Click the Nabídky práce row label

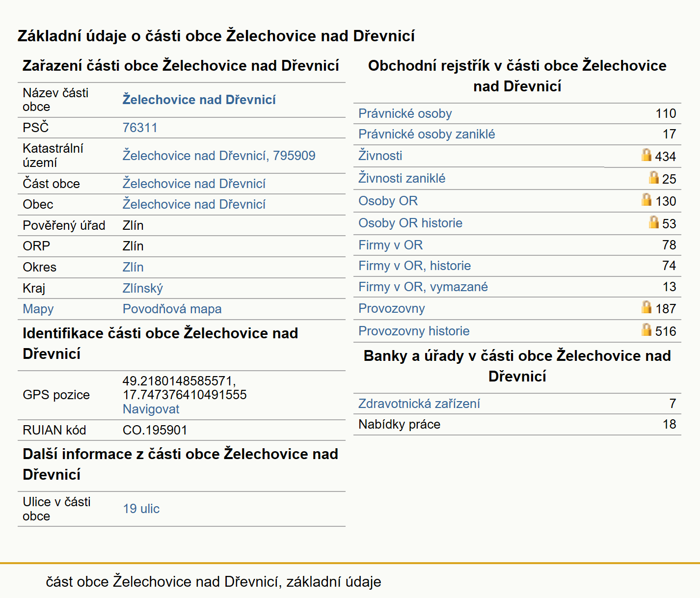[x=399, y=424]
